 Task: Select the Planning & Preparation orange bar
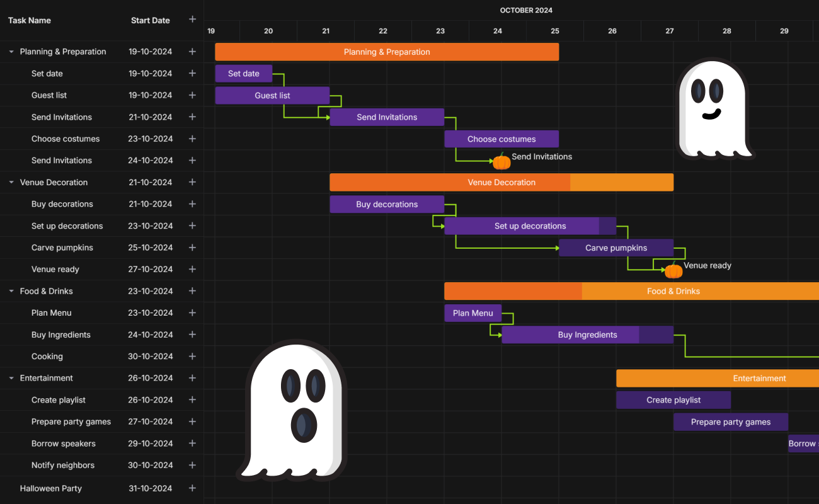[387, 52]
